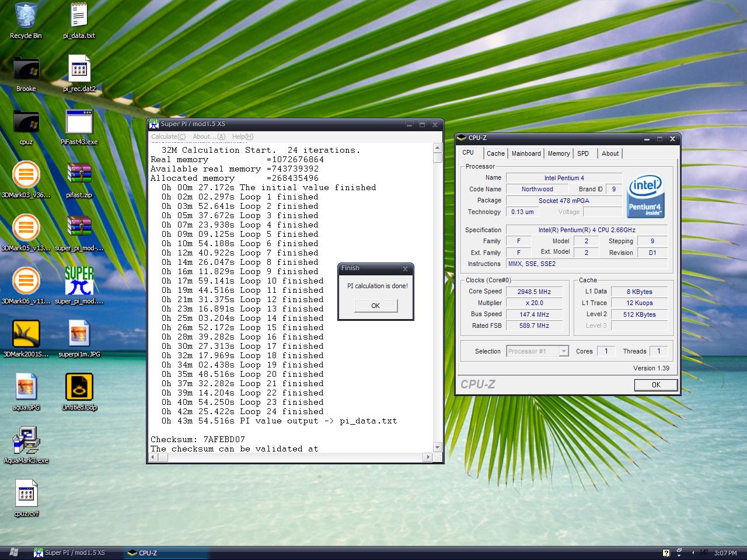Open the Help menu in Super PI

pos(242,136)
